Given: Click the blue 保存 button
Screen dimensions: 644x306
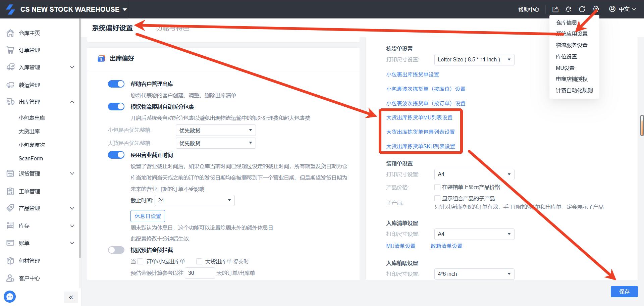Looking at the screenshot, I should (624, 292).
